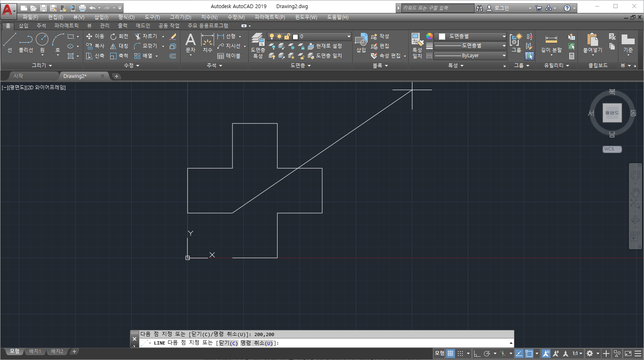This screenshot has width=644, height=360.
Task: Click the Group (그룹) icon
Action: [516, 43]
